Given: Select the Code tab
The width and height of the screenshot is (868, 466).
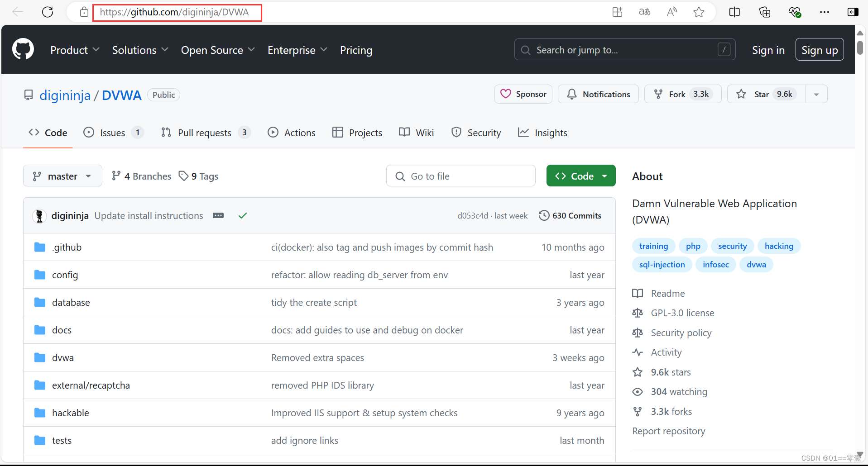Looking at the screenshot, I should pos(48,133).
